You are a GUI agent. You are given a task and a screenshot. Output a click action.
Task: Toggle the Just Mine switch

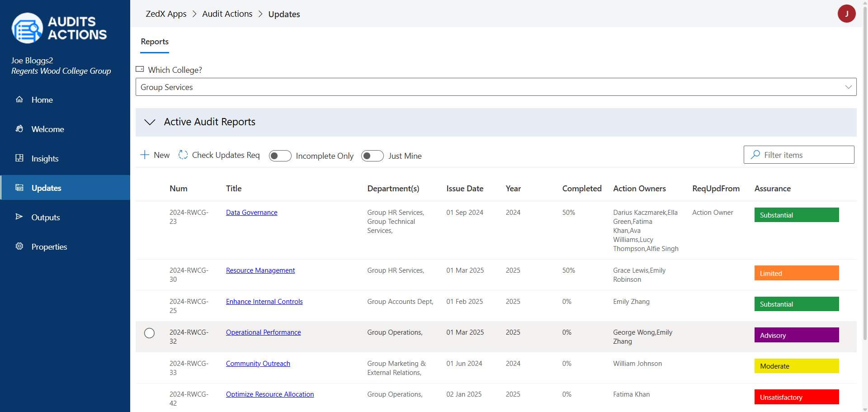point(373,156)
